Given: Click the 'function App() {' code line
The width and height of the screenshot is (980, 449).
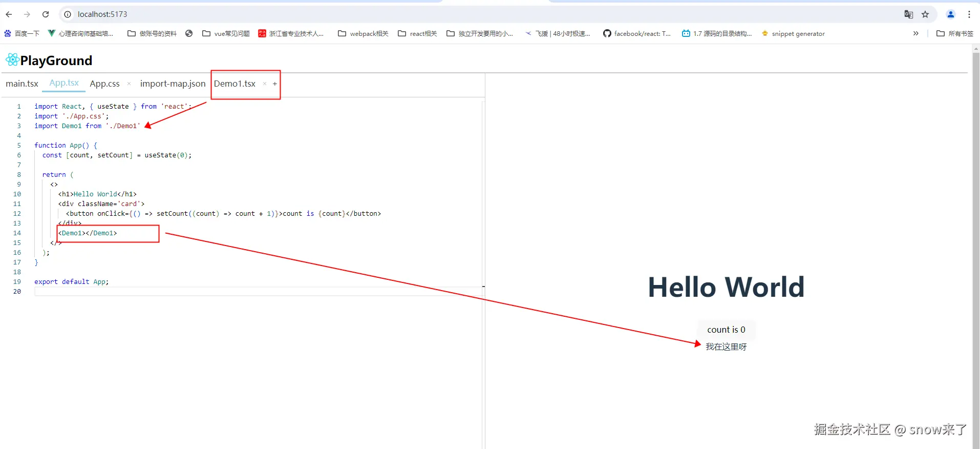Looking at the screenshot, I should [66, 146].
